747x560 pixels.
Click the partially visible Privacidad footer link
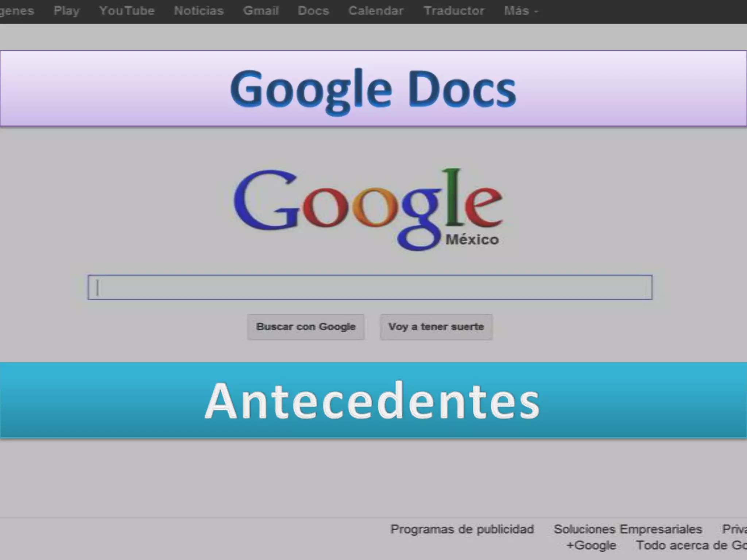click(735, 529)
